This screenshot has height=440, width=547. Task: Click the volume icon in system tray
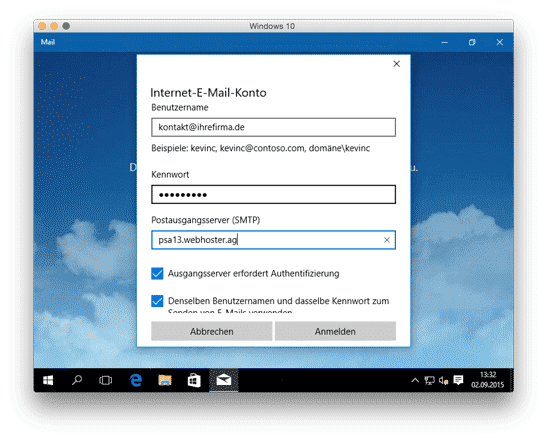(443, 380)
